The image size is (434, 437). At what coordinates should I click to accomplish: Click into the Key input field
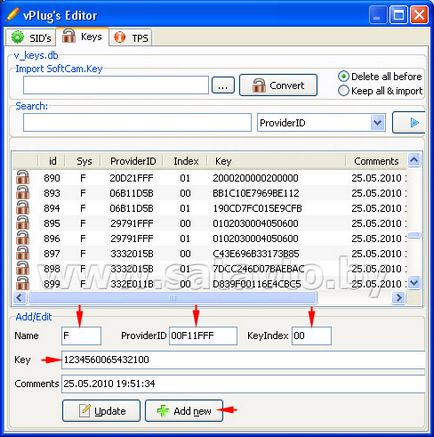243,360
